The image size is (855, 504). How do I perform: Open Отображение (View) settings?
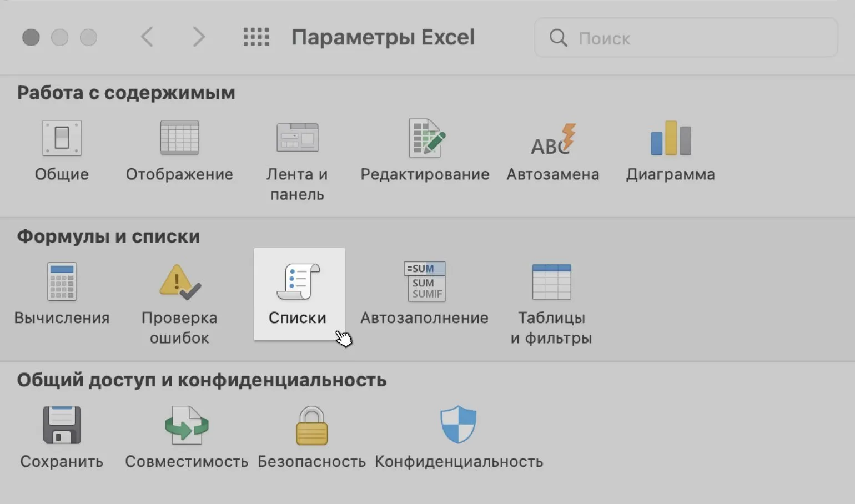click(x=179, y=139)
